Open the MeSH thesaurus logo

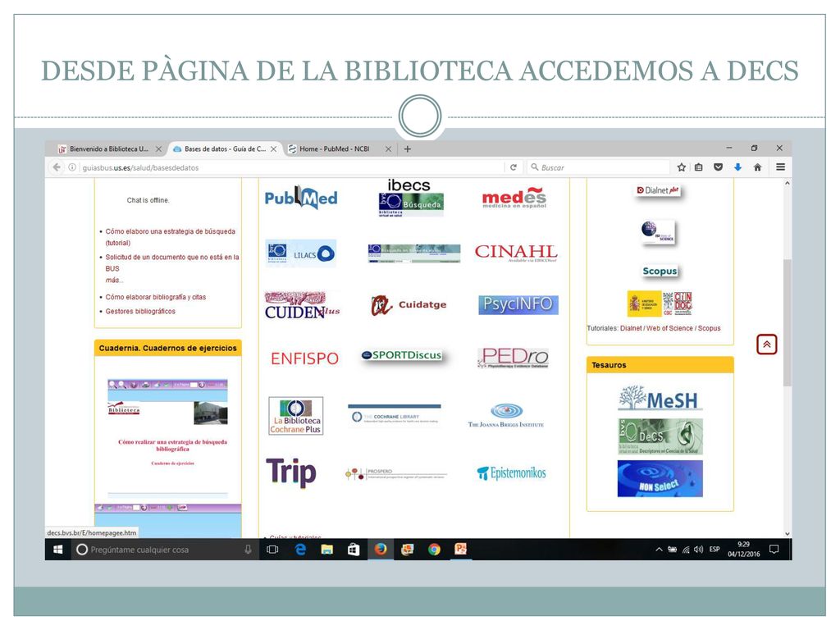pos(660,399)
